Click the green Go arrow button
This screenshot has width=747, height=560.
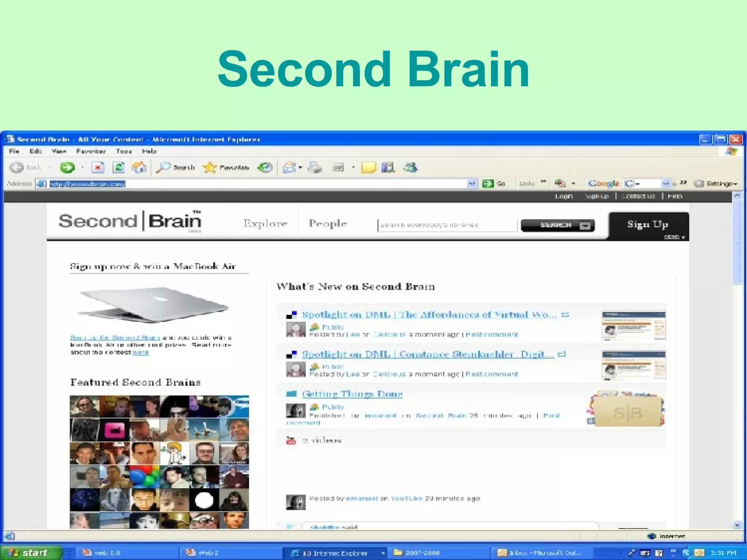(494, 183)
